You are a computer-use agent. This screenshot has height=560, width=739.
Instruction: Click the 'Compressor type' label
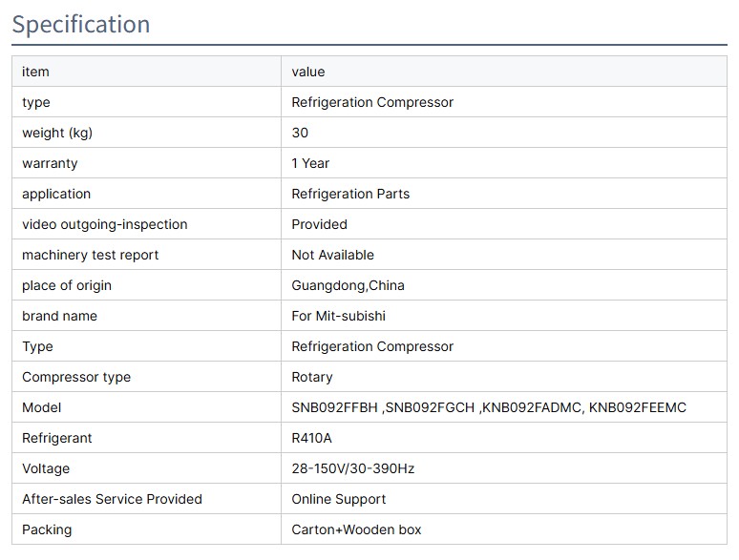[76, 377]
